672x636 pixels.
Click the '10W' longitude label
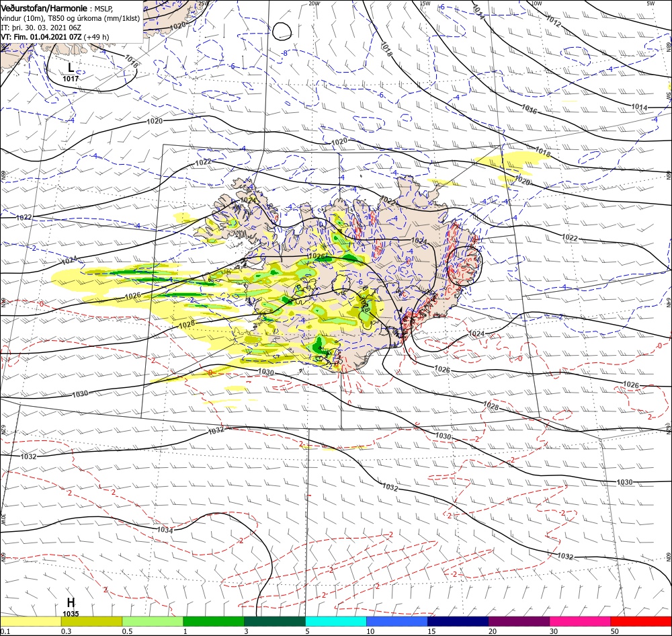536,3
